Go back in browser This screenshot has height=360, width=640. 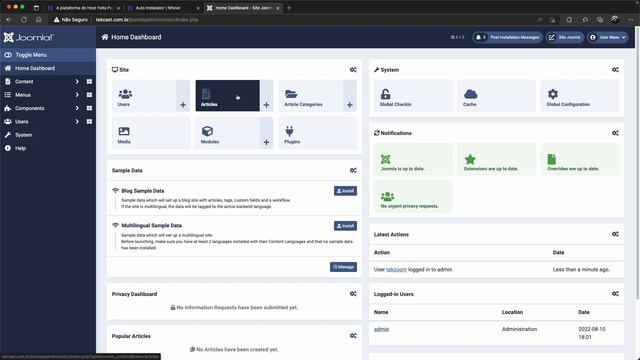pos(9,20)
